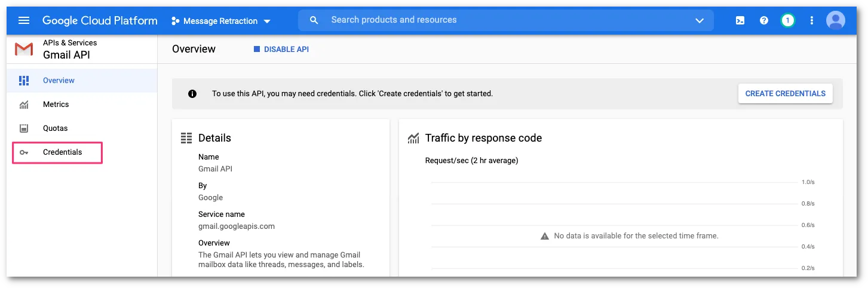The image size is (868, 288).
Task: Click the Credentials key icon
Action: [x=24, y=152]
